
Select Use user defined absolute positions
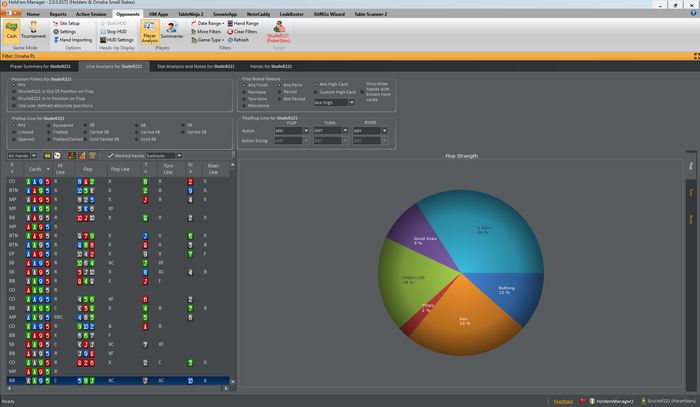52,106
